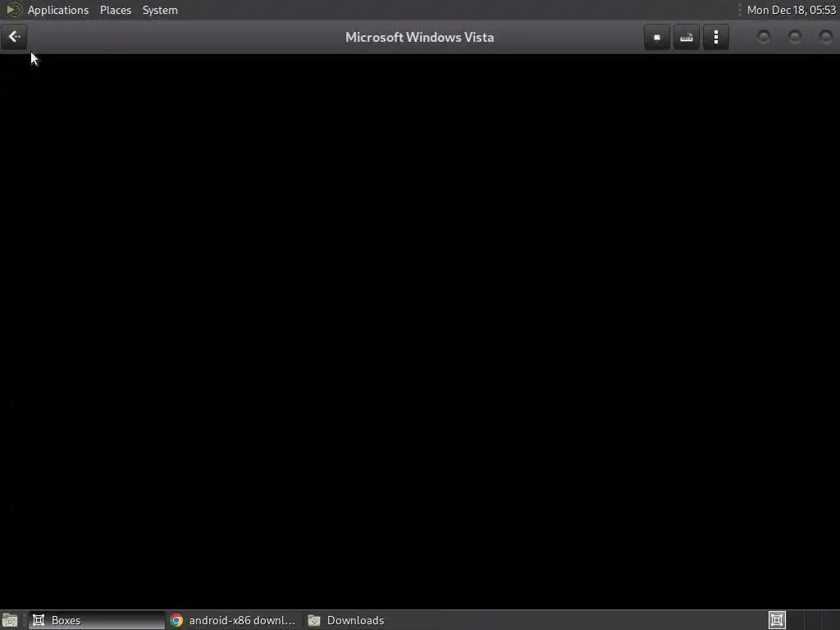Image resolution: width=840 pixels, height=630 pixels.
Task: Close the Boxes window
Action: pos(825,37)
